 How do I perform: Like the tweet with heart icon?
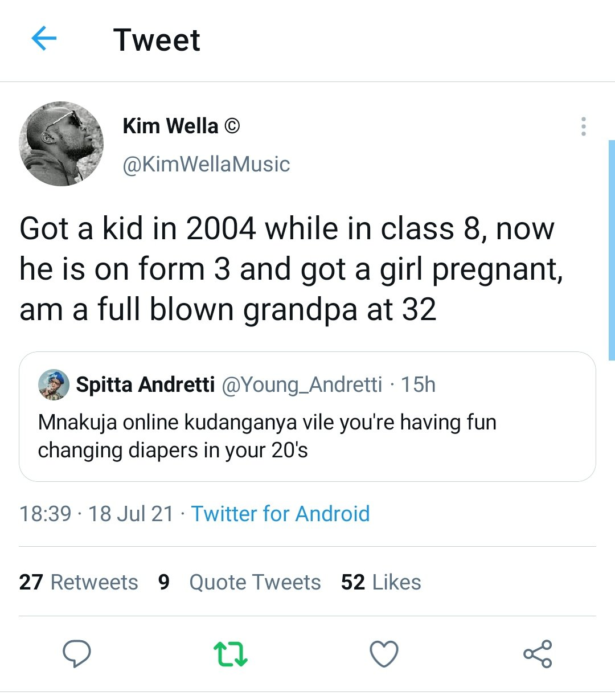point(384,654)
